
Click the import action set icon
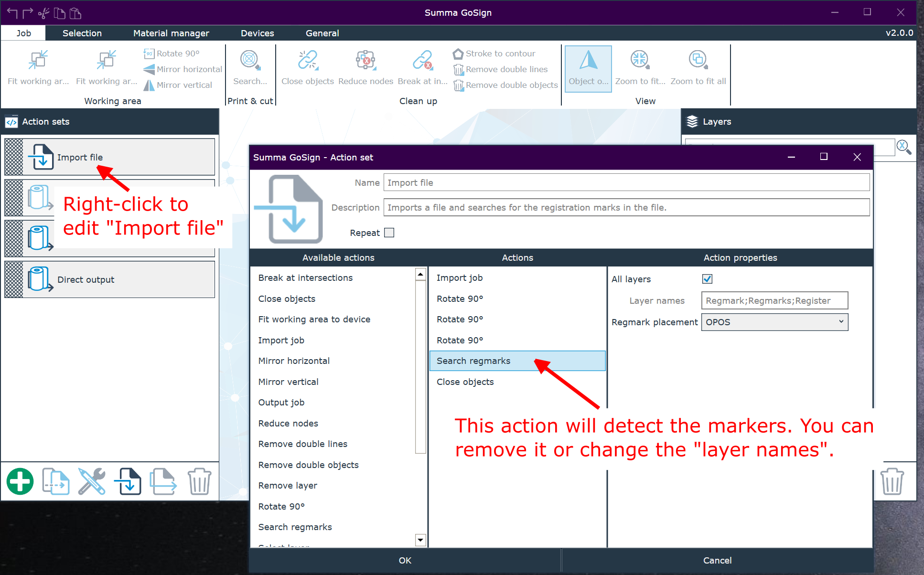(x=128, y=481)
